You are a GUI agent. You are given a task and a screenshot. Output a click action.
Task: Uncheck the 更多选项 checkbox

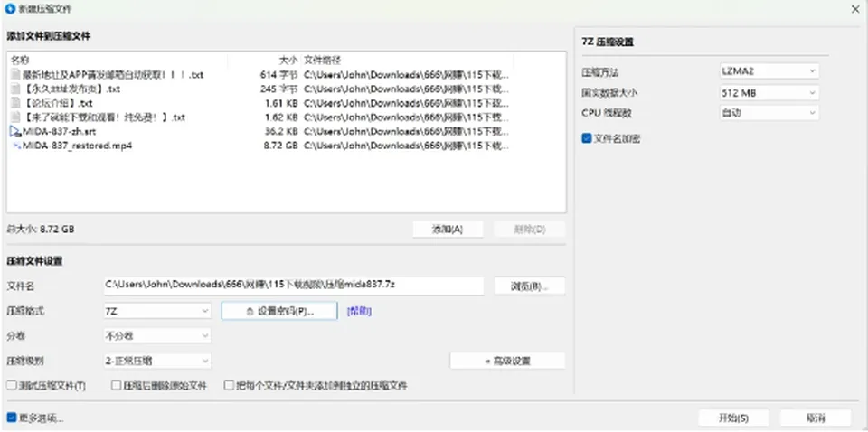pyautogui.click(x=12, y=418)
